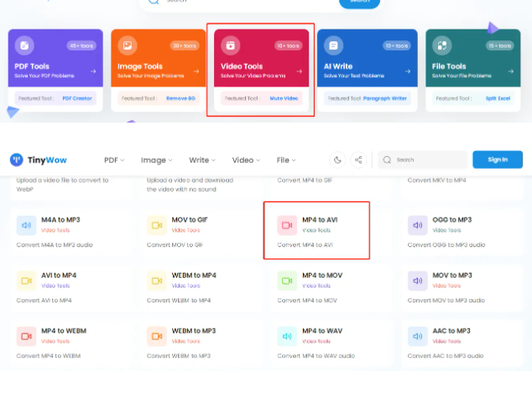Open the PDF Creator featured tool link
This screenshot has width=532, height=393.
pyautogui.click(x=77, y=98)
